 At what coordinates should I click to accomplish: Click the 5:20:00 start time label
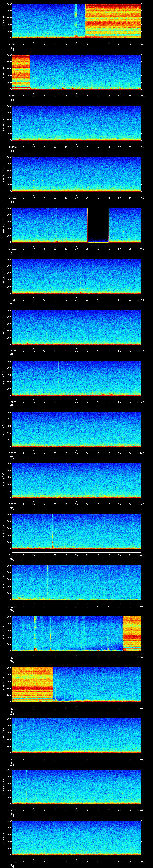12,351
